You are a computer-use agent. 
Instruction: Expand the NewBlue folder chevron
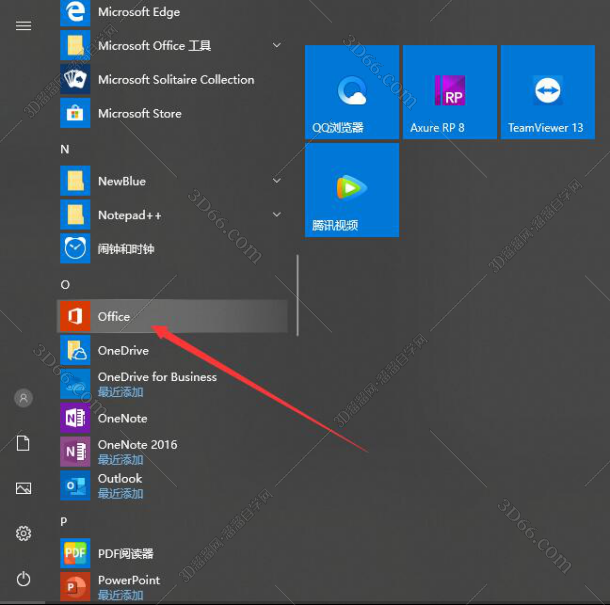277,181
